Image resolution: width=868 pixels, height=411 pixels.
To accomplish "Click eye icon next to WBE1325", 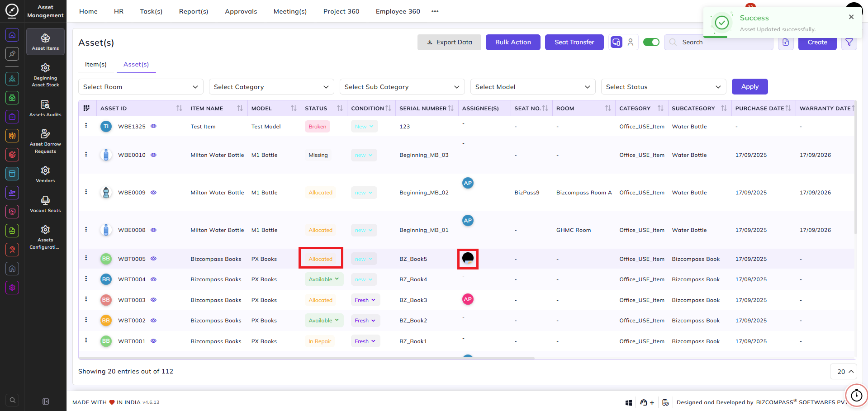I will coord(153,126).
